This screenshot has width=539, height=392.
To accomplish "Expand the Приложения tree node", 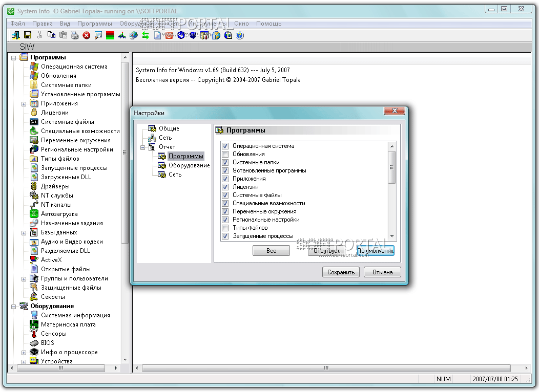I will (24, 104).
